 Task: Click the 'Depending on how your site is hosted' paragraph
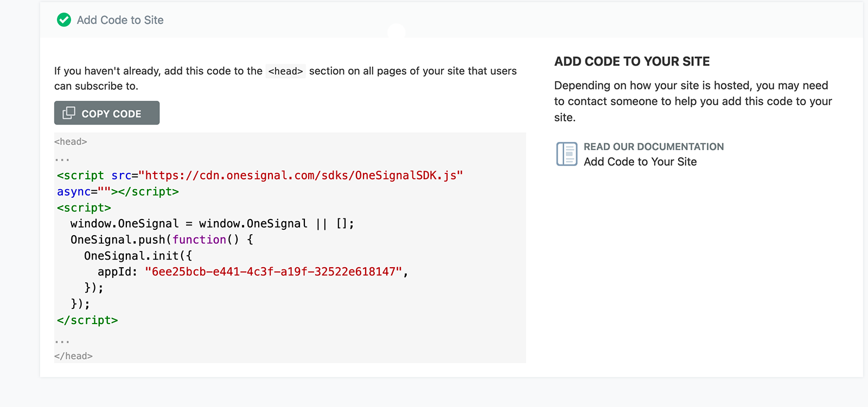pyautogui.click(x=693, y=101)
